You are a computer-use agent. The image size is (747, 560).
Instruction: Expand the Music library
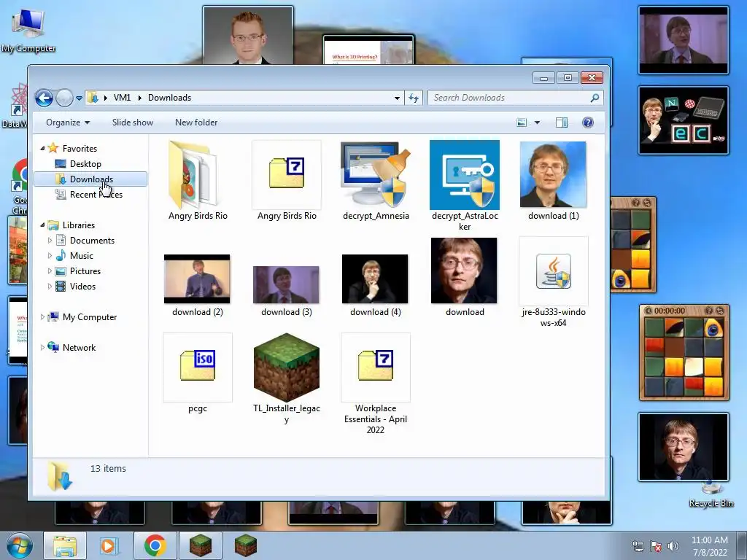(50, 256)
